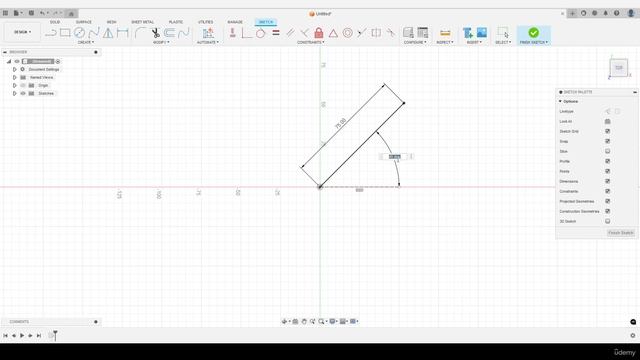Apply the Symmetry constraint

pyautogui.click(x=376, y=33)
